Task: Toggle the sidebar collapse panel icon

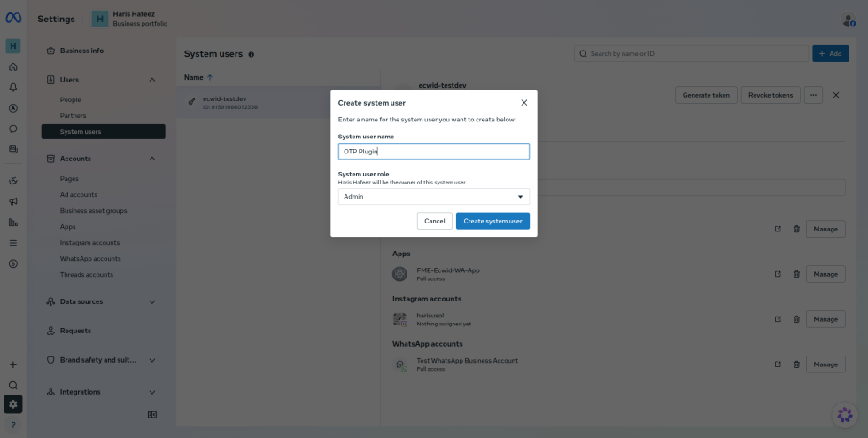Action: coord(152,415)
